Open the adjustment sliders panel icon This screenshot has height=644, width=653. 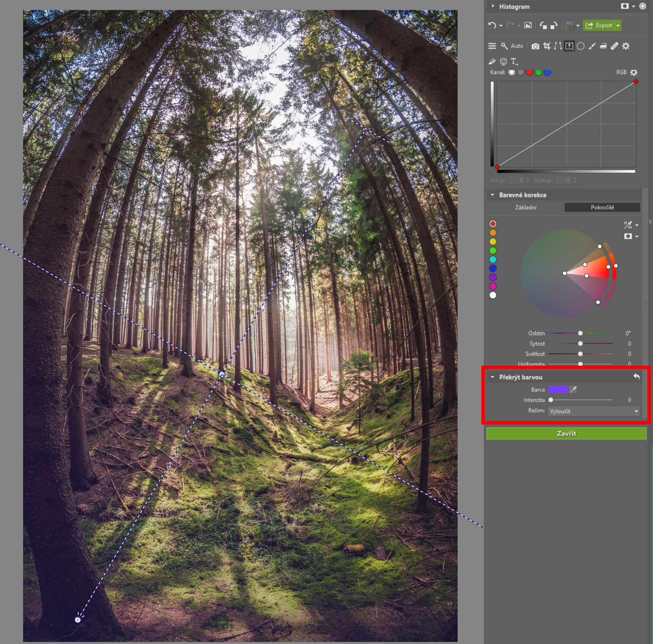(492, 46)
